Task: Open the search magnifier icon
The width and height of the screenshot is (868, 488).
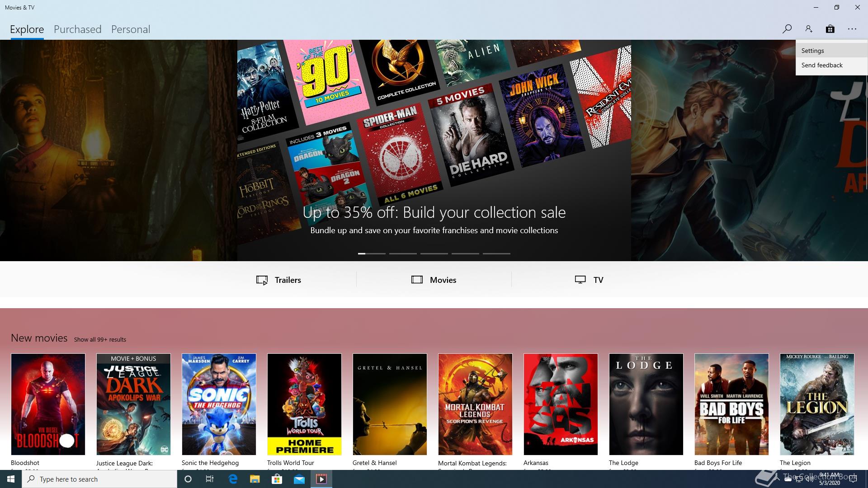Action: (787, 29)
